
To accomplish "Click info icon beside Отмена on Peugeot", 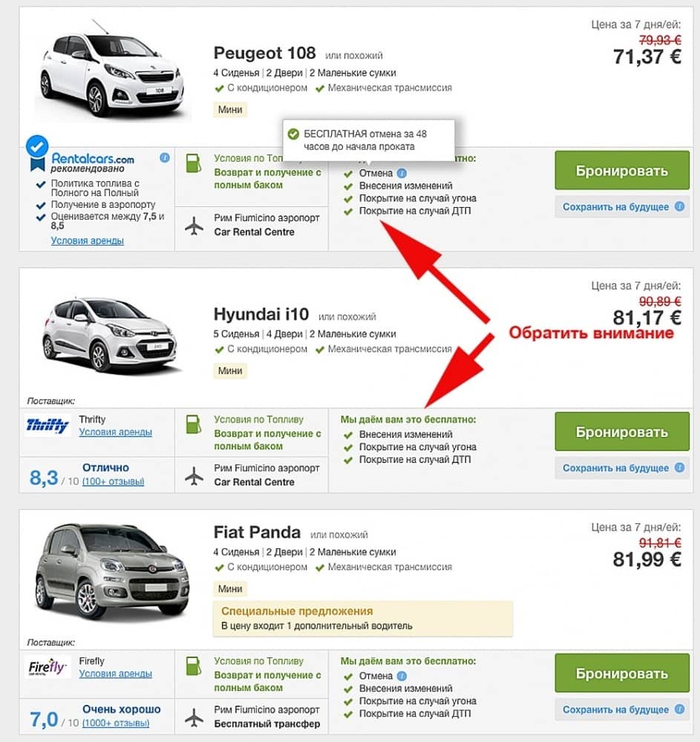I will [402, 173].
